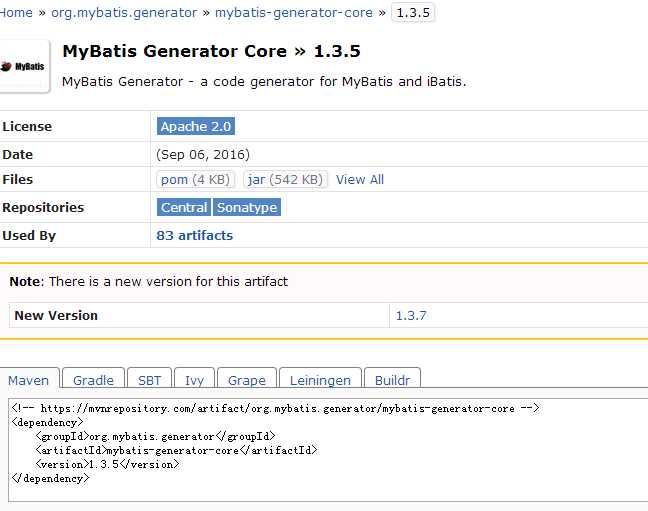Open the Apache 2.0 license tag

[x=196, y=127]
